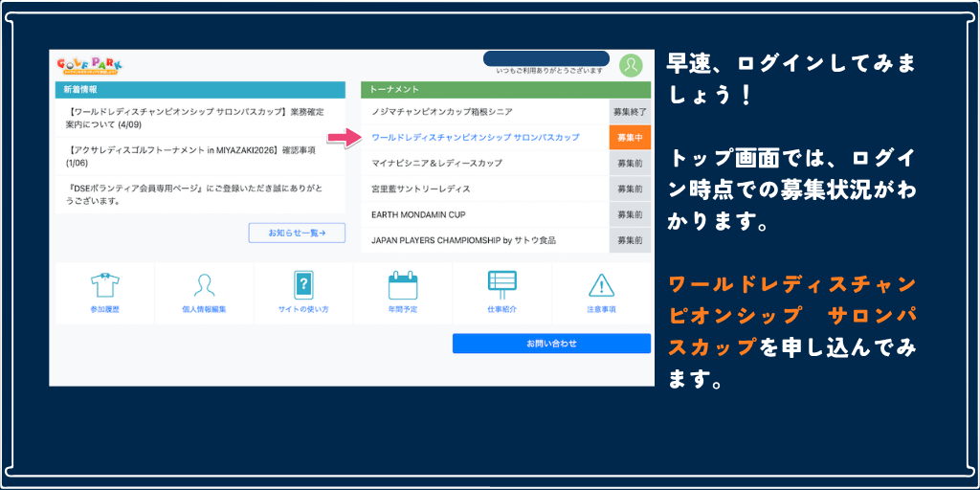Viewport: 980px width, 490px height.
Task: Click the 個人情報編集 label
Action: click(205, 309)
